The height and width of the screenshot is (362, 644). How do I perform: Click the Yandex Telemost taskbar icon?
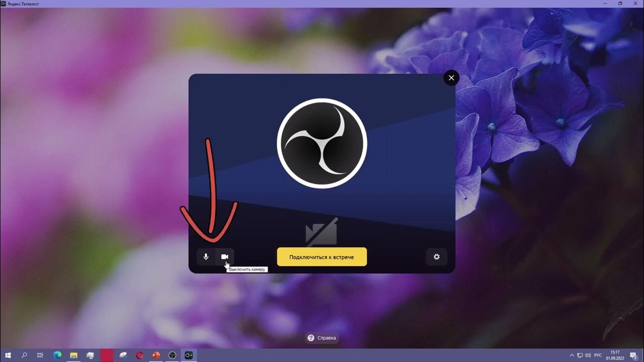tap(189, 355)
